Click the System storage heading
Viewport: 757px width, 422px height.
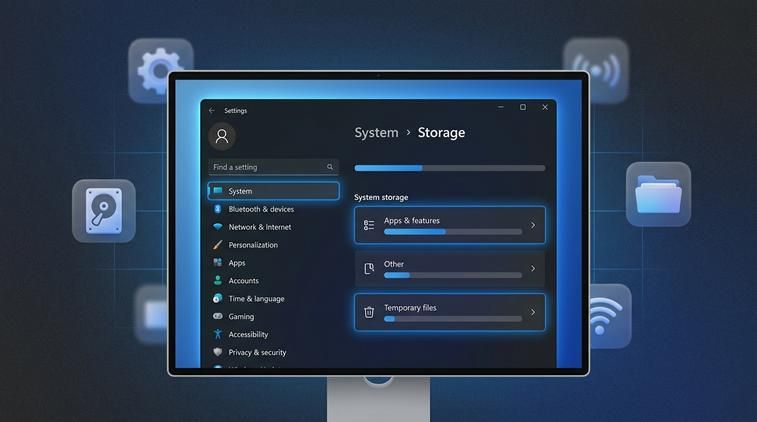click(381, 197)
